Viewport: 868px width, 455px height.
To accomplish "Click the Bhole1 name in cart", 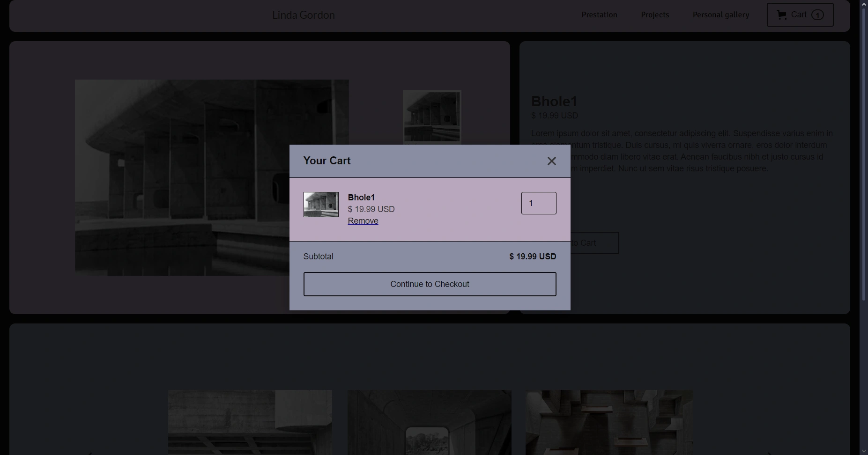I will coord(361,198).
